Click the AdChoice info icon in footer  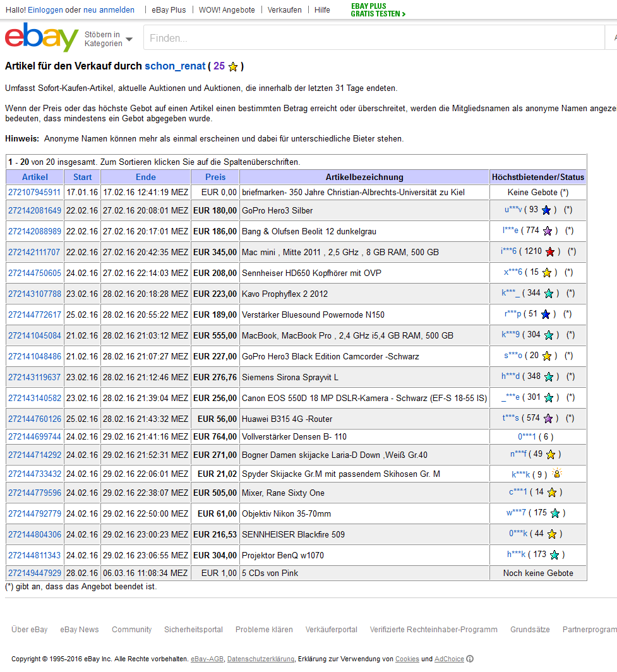tap(470, 659)
